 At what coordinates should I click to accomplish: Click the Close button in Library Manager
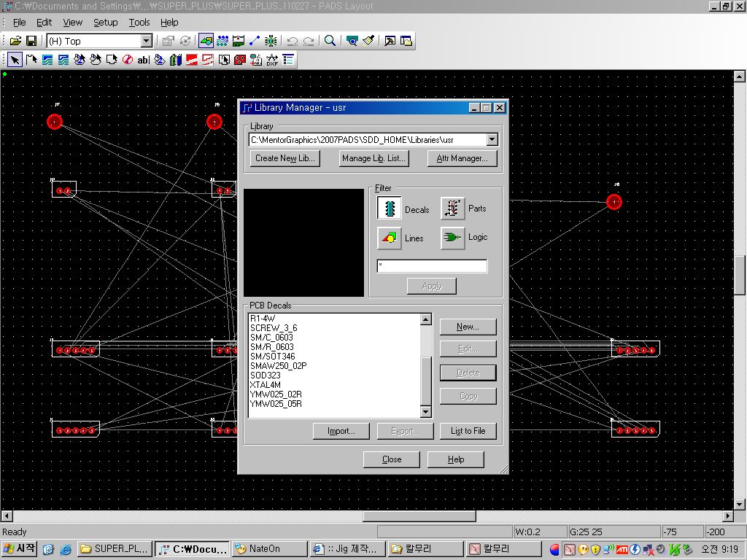coord(392,459)
